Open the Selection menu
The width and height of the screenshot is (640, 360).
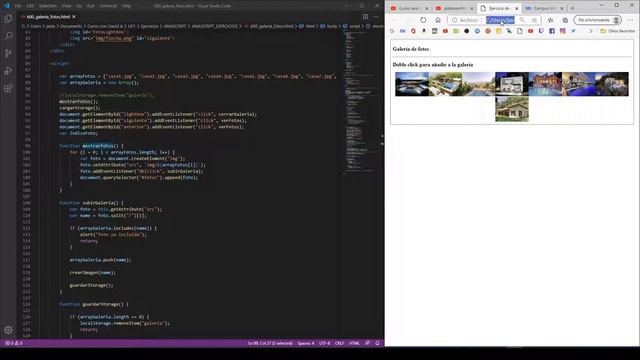click(48, 6)
